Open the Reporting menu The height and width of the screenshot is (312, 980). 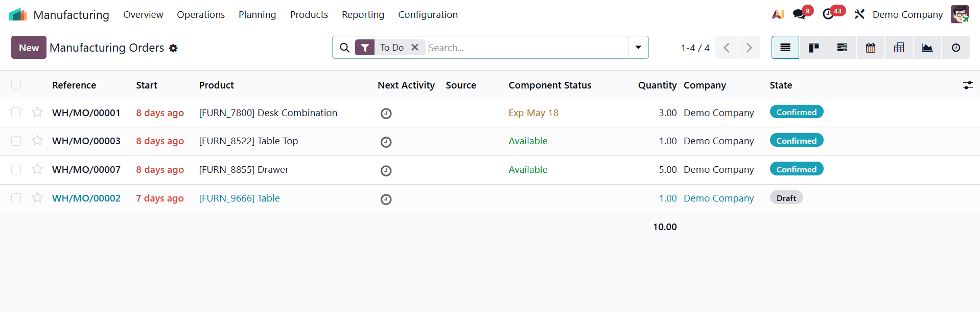tap(363, 14)
